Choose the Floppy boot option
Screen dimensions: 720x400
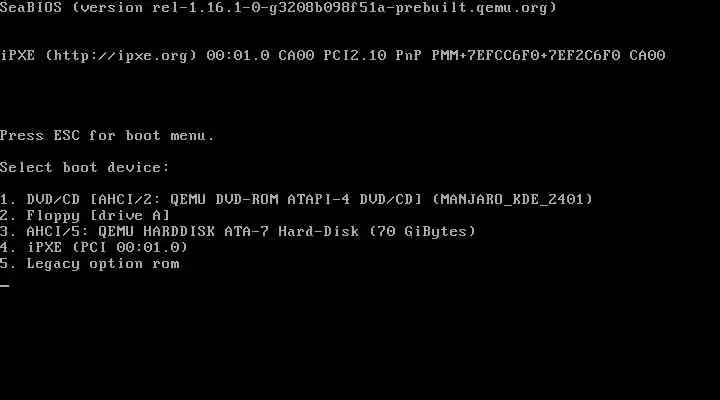pyautogui.click(x=85, y=215)
